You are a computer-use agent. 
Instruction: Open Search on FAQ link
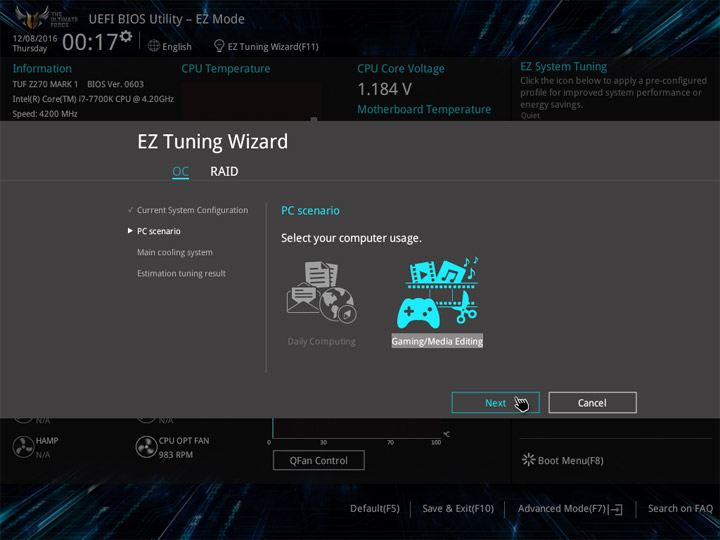pyautogui.click(x=680, y=509)
